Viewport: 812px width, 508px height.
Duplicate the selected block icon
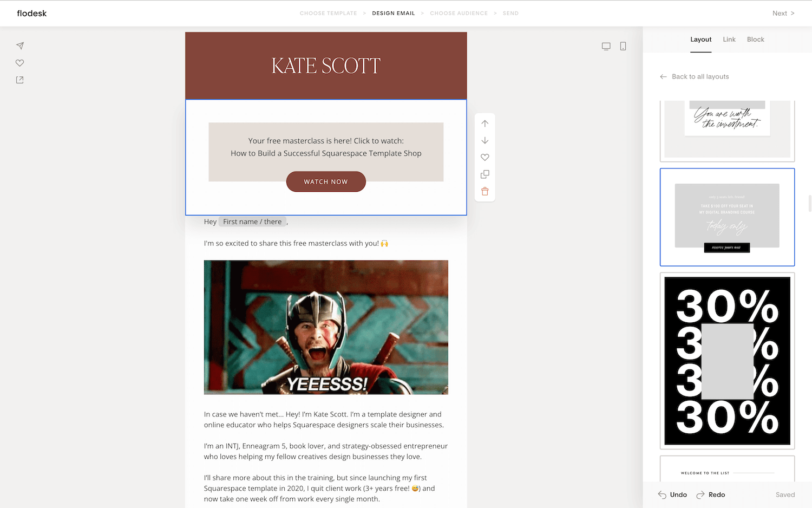click(485, 174)
